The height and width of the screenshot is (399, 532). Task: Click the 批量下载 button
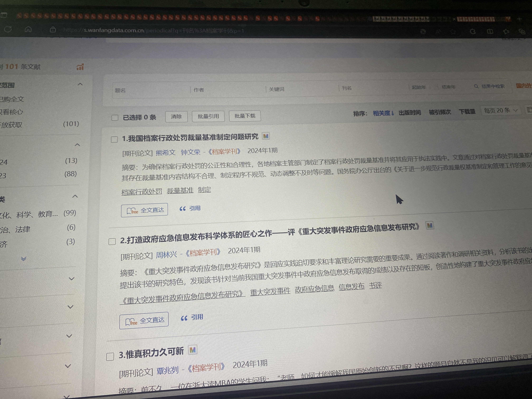tap(245, 116)
